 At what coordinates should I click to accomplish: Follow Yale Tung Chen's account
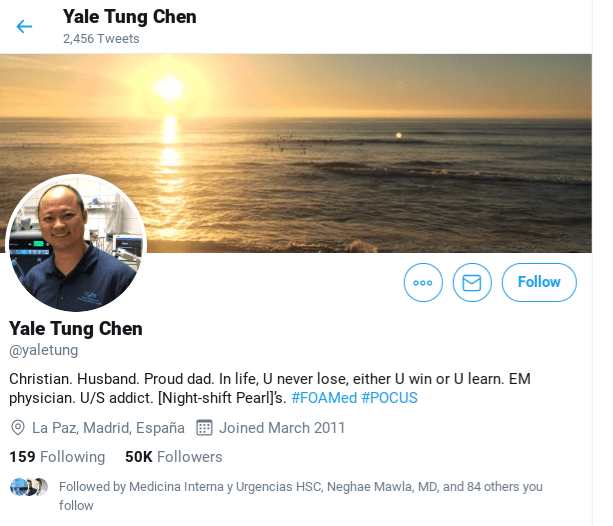click(x=539, y=282)
